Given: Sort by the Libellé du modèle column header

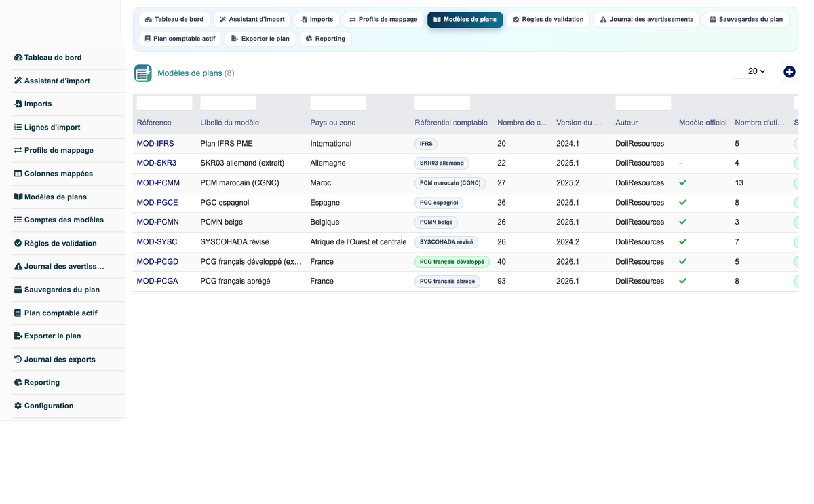Looking at the screenshot, I should [x=230, y=123].
